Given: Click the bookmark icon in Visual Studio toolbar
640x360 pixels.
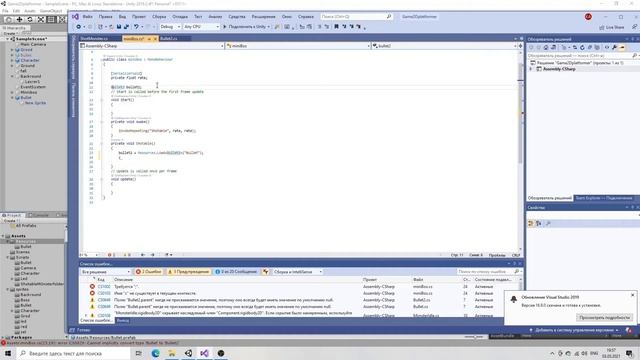Looking at the screenshot, I should tap(336, 27).
